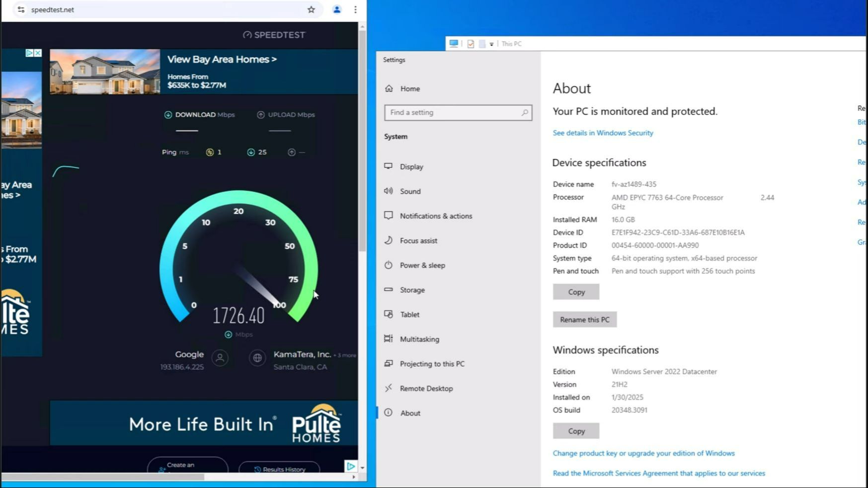The height and width of the screenshot is (488, 868).
Task: Click the site info icon beside speedtest.net
Action: [21, 9]
